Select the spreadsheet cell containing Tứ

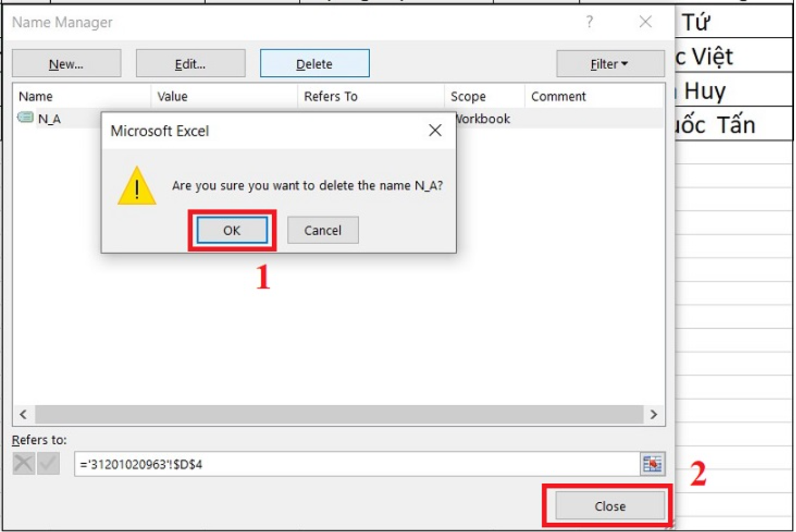734,22
